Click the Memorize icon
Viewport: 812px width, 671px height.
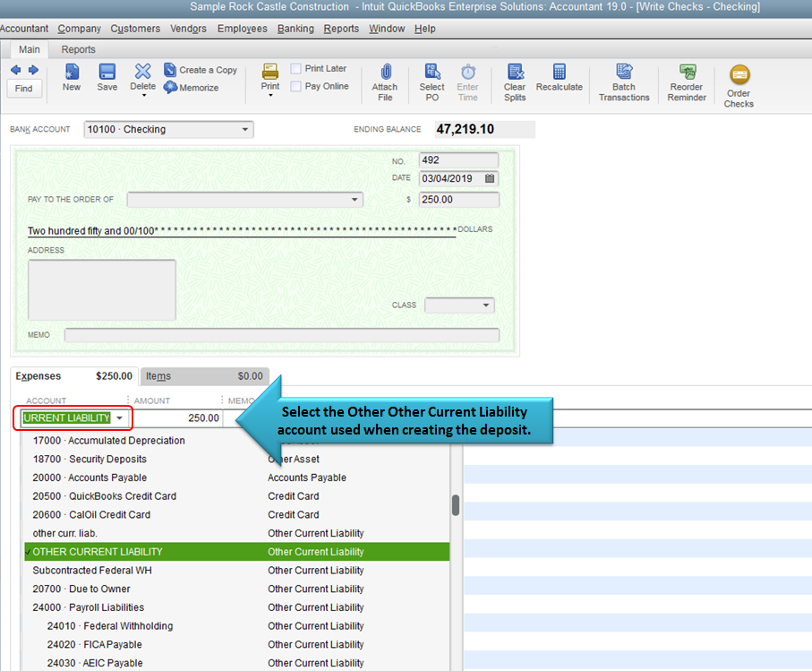coord(170,87)
